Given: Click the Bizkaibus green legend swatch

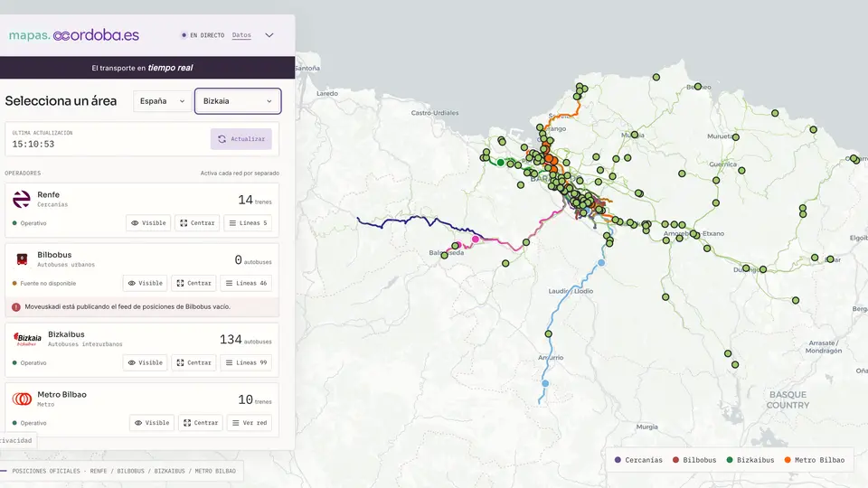Looking at the screenshot, I should 730,460.
